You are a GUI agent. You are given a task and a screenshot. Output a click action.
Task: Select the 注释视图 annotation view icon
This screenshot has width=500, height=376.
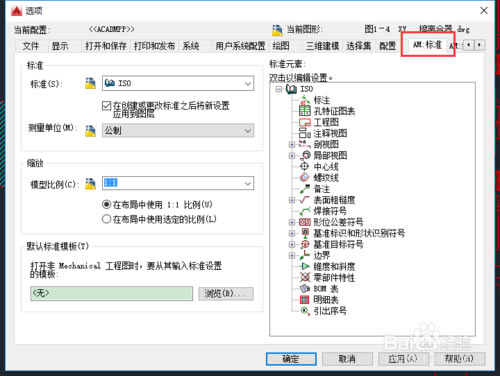point(305,133)
